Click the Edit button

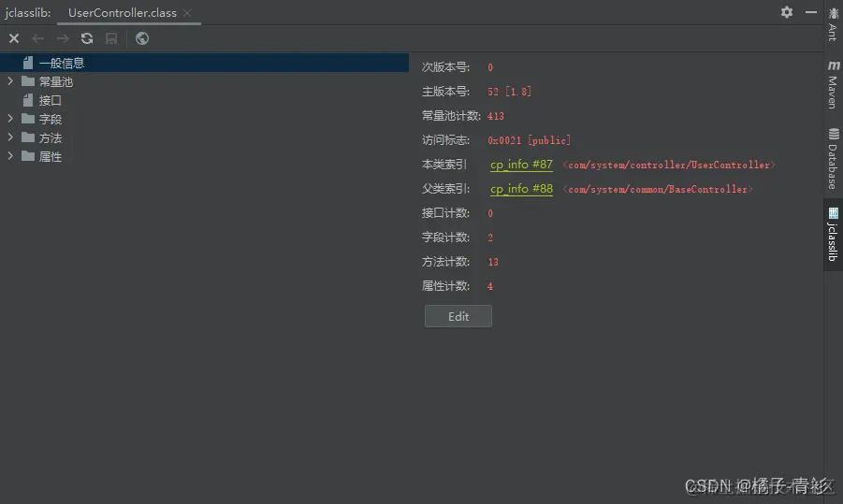click(x=458, y=316)
